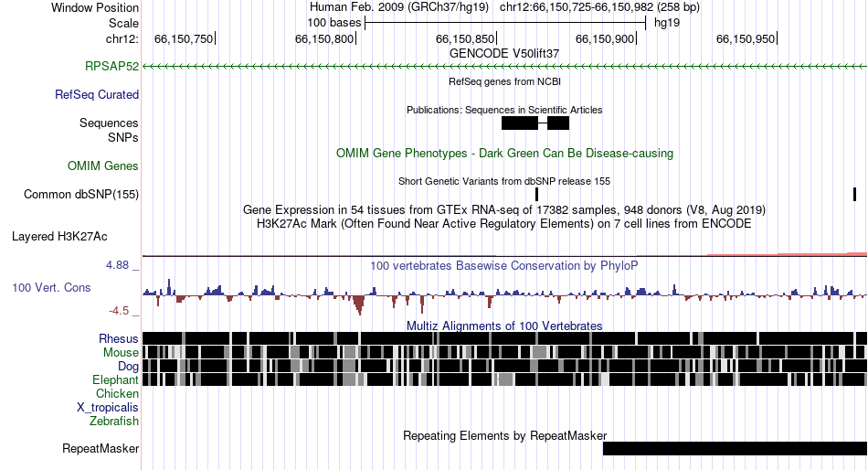The height and width of the screenshot is (470, 868).
Task: Click the RepeatMasker black repeat element bar
Action: [x=736, y=448]
